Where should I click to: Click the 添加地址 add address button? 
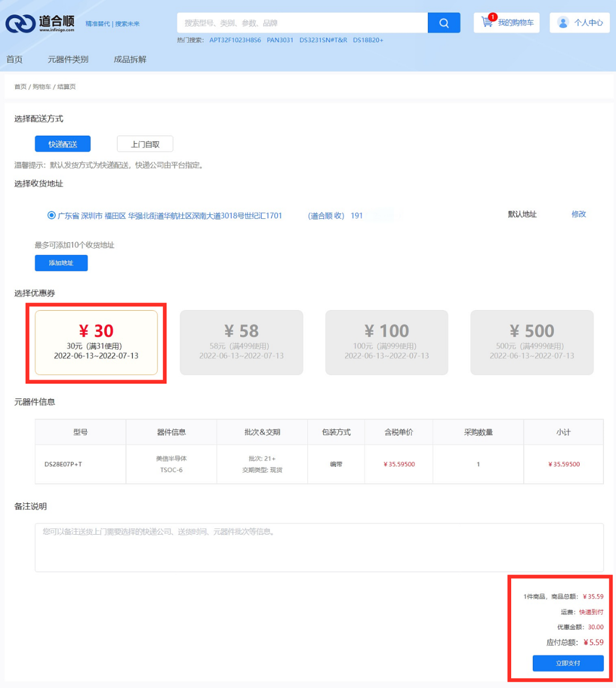pyautogui.click(x=61, y=263)
